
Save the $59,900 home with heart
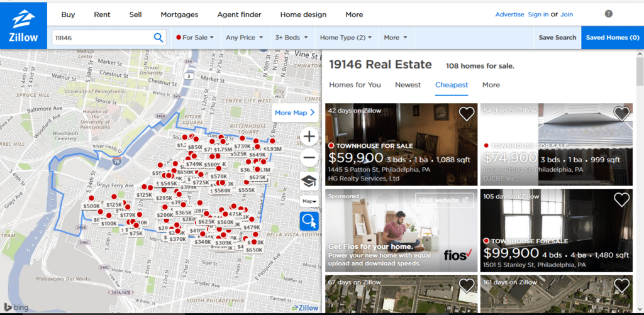tap(466, 114)
